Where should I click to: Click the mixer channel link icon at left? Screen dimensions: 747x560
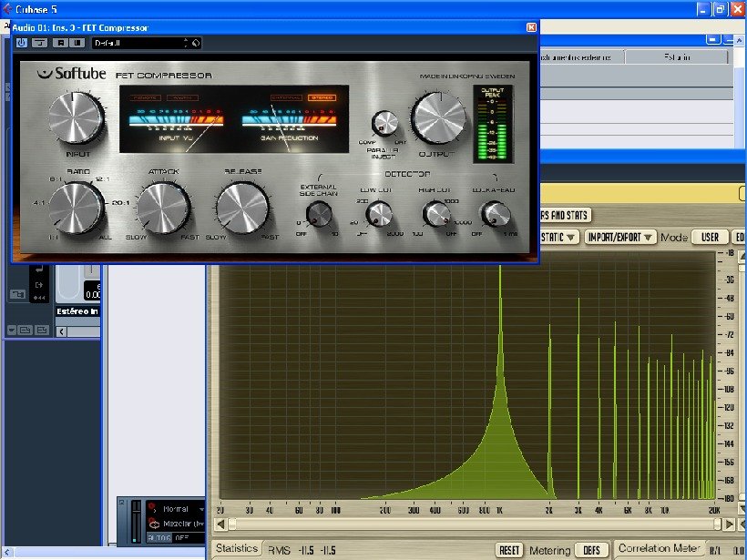point(17,294)
